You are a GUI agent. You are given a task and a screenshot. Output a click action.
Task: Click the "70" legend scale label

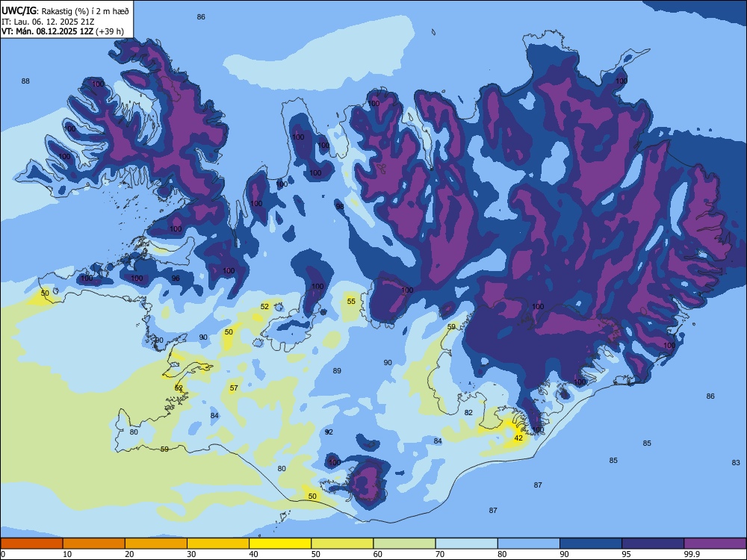[440, 554]
